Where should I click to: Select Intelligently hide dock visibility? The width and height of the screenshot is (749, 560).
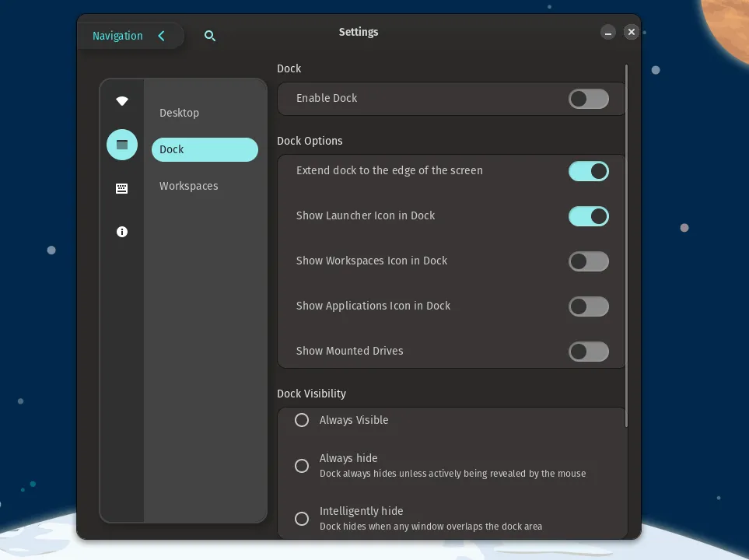(x=302, y=519)
